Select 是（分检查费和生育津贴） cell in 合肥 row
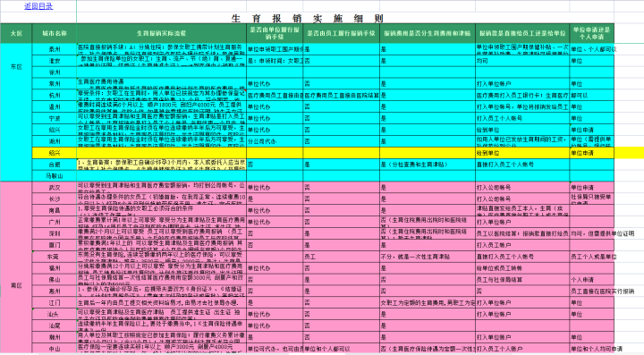The image size is (644, 355). tap(428, 165)
